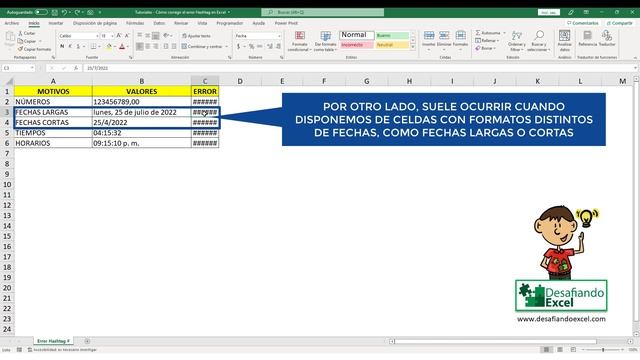This screenshot has height=360, width=640.
Task: Click the insert function fx icon
Action: pos(76,68)
